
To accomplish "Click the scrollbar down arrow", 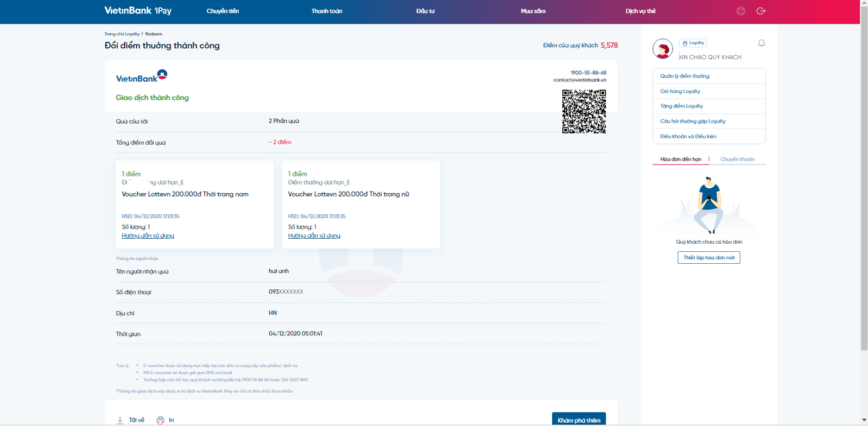I will [x=864, y=420].
